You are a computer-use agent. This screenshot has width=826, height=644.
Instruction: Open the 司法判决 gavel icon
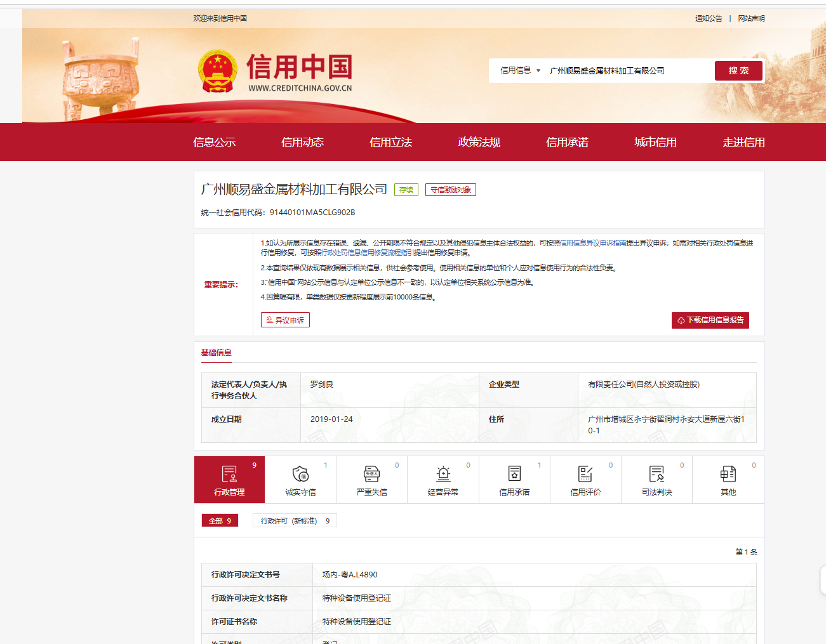coord(656,474)
